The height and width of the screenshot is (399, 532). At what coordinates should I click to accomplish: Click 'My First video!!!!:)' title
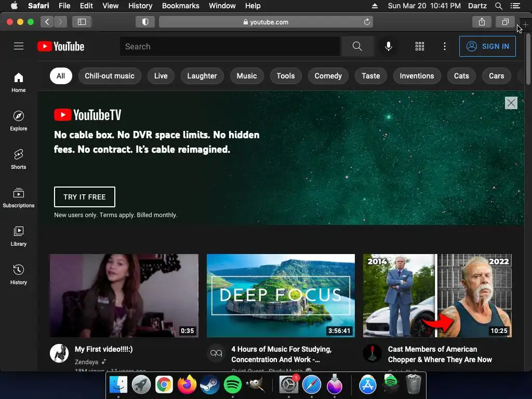tap(104, 349)
